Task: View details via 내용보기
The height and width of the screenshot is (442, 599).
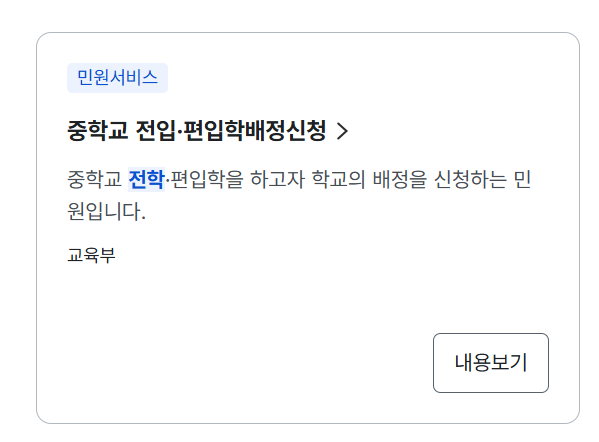Action: tap(491, 363)
